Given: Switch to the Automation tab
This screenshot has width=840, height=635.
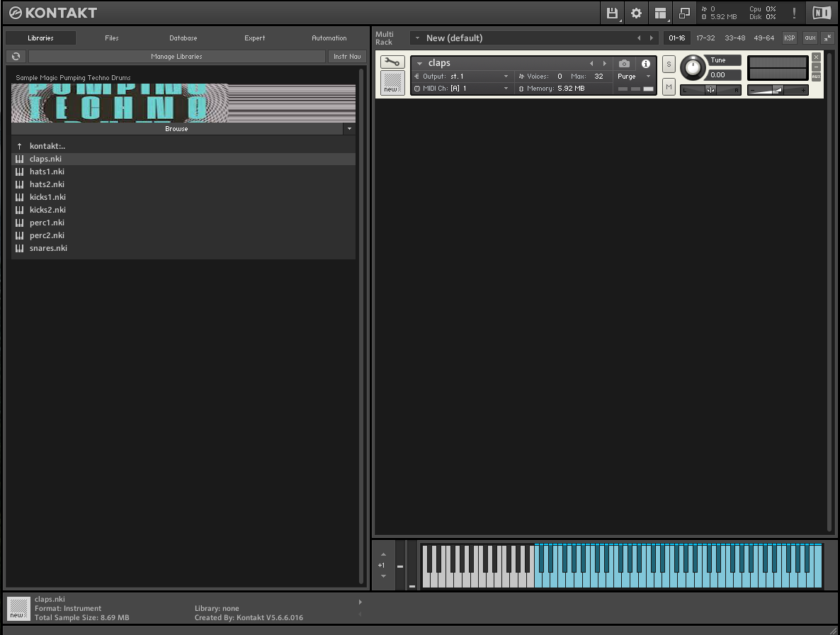Looking at the screenshot, I should pyautogui.click(x=329, y=38).
